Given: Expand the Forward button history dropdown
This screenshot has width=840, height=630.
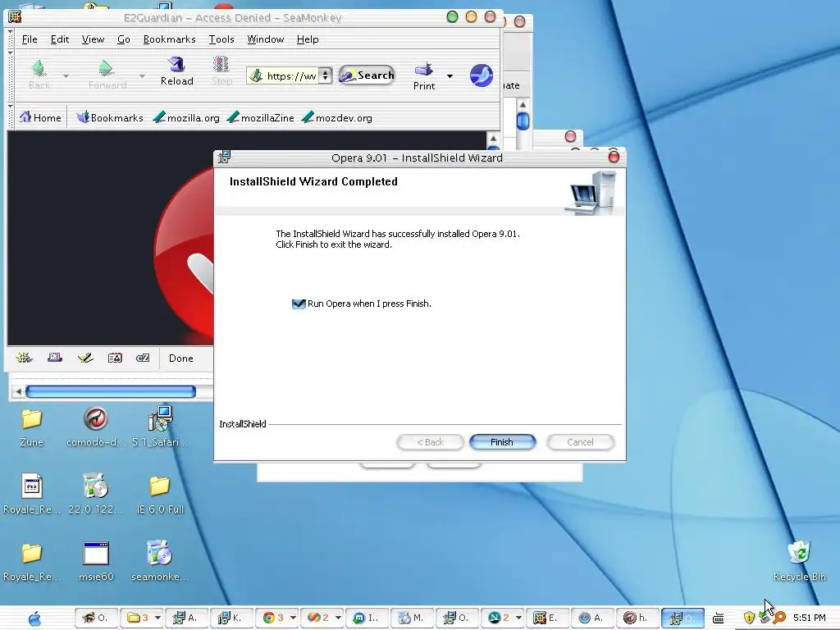Looking at the screenshot, I should [142, 76].
